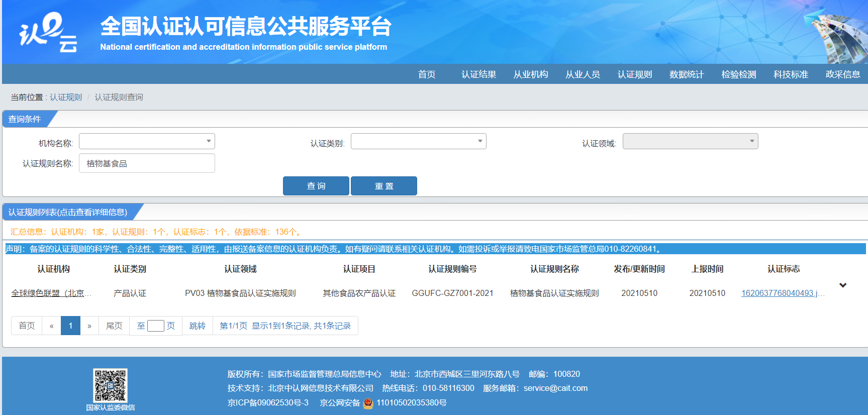Open the 认证结果 menu item

point(478,74)
